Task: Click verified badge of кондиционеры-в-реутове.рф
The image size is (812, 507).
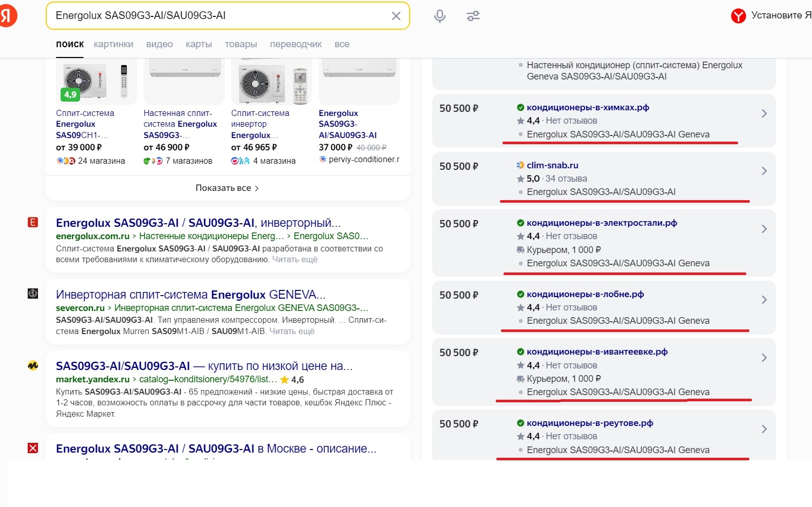Action: coord(520,423)
